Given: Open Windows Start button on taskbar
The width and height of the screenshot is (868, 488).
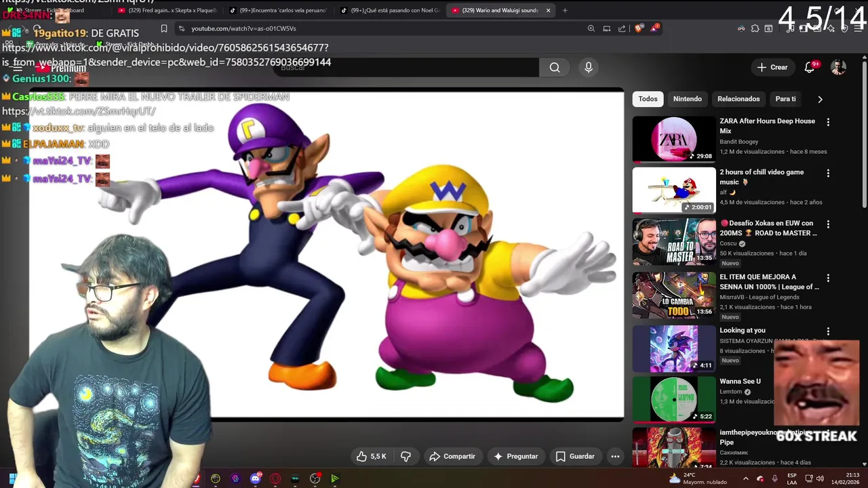Looking at the screenshot, I should click(13, 479).
